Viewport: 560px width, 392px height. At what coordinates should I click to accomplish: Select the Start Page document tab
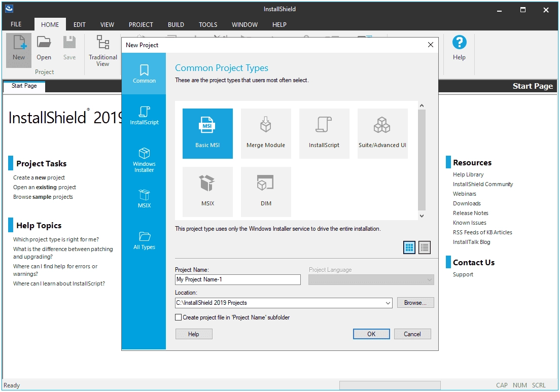point(24,86)
